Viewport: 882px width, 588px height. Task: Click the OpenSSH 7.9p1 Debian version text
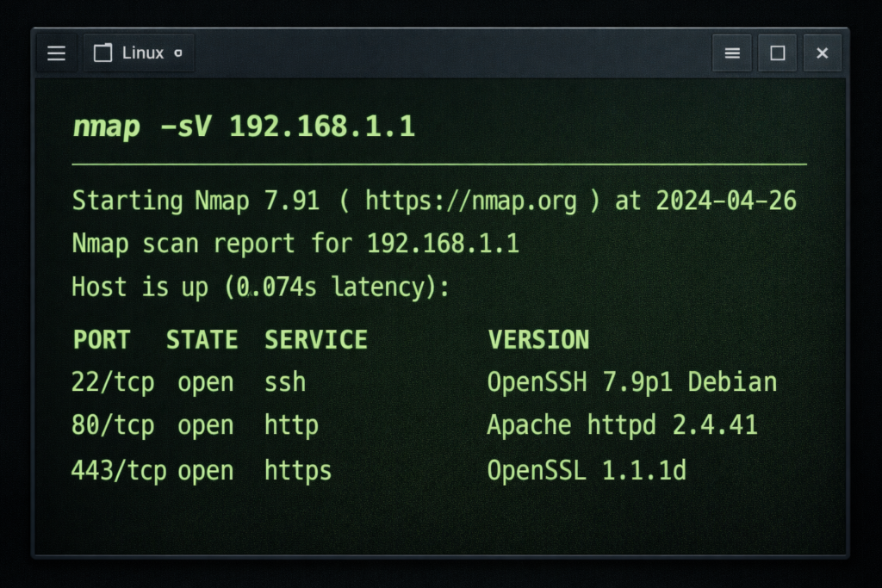click(633, 381)
